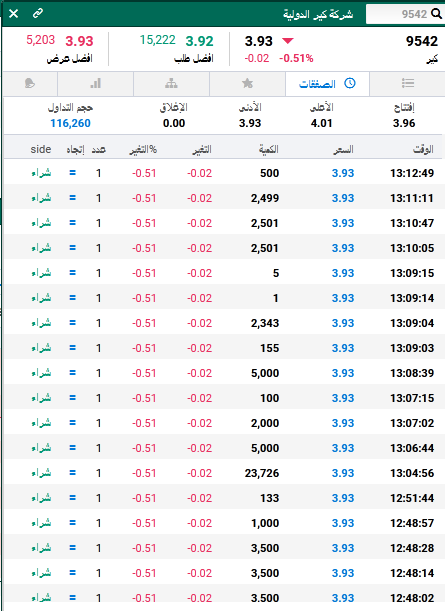Image resolution: width=445 pixels, height=611 pixels.
Task: Select the trade row at 13:12:49
Action: [x=224, y=173]
